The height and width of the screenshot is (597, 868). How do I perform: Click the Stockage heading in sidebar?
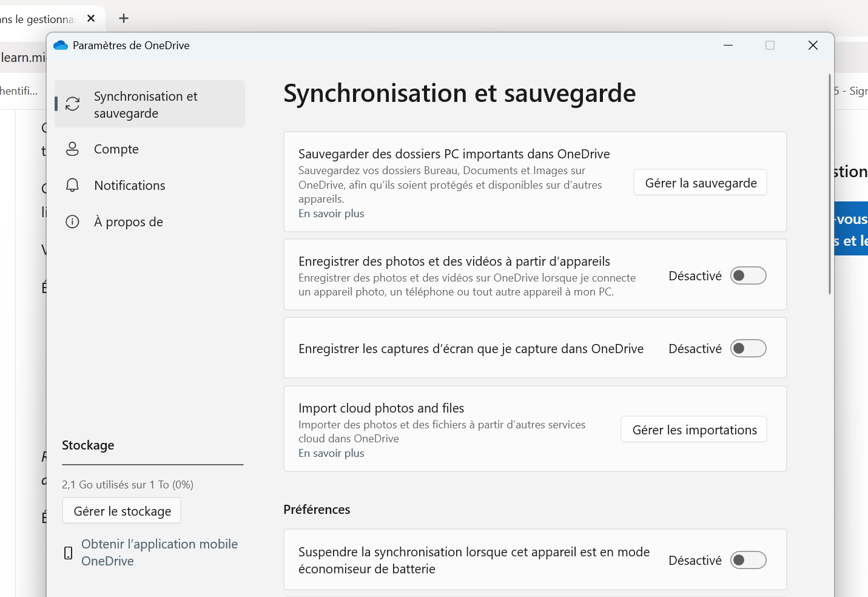point(88,445)
